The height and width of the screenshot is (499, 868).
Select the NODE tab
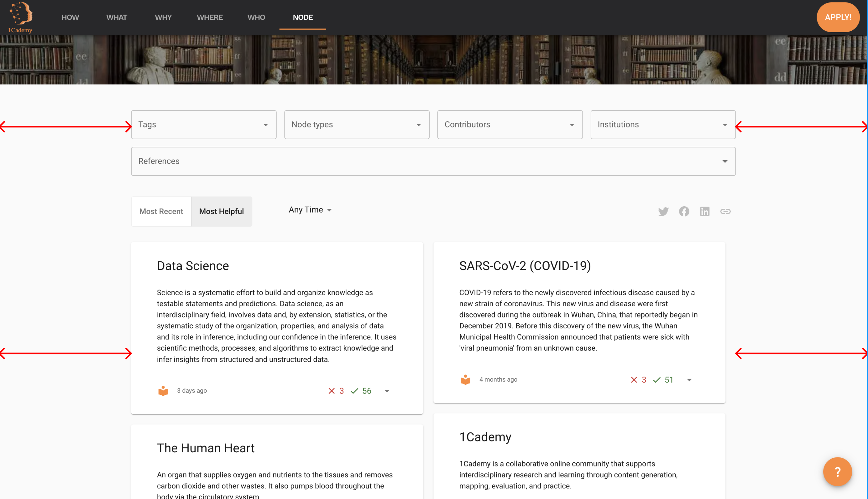click(303, 18)
